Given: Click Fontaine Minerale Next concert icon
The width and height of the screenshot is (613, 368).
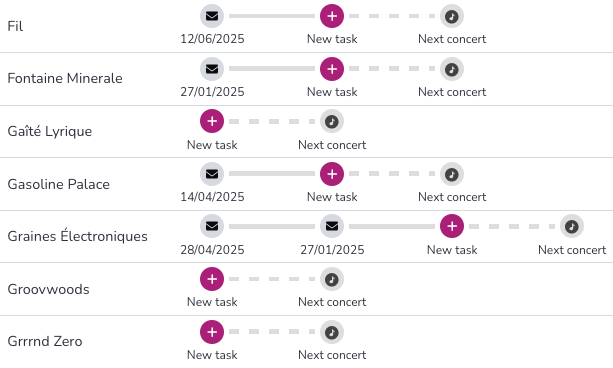Looking at the screenshot, I should [452, 69].
